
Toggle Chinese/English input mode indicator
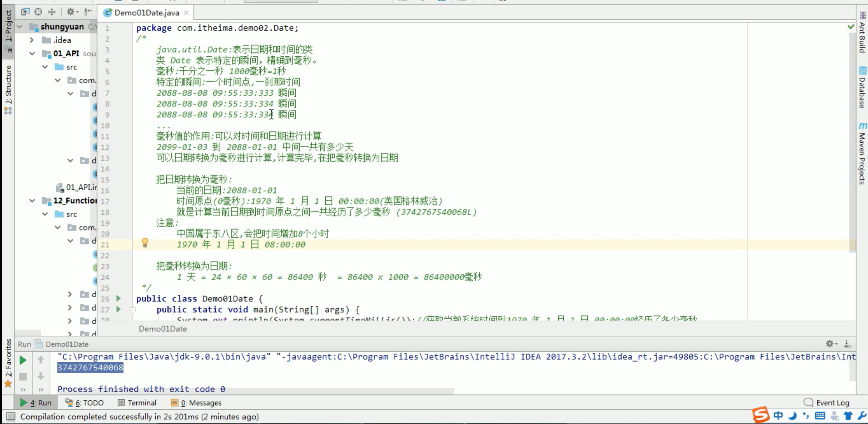coord(778,416)
